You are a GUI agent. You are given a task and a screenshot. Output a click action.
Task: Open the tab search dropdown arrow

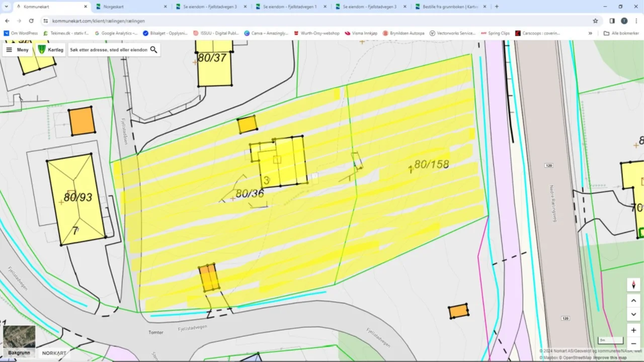(x=6, y=7)
